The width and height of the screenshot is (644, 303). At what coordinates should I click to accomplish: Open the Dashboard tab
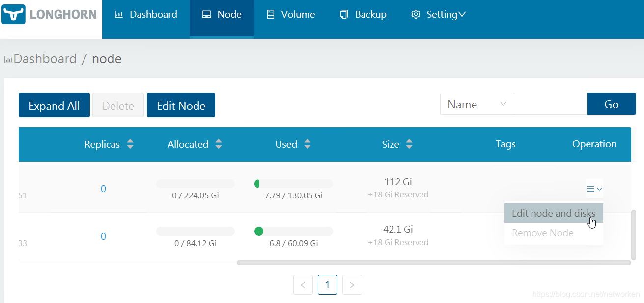coord(146,15)
